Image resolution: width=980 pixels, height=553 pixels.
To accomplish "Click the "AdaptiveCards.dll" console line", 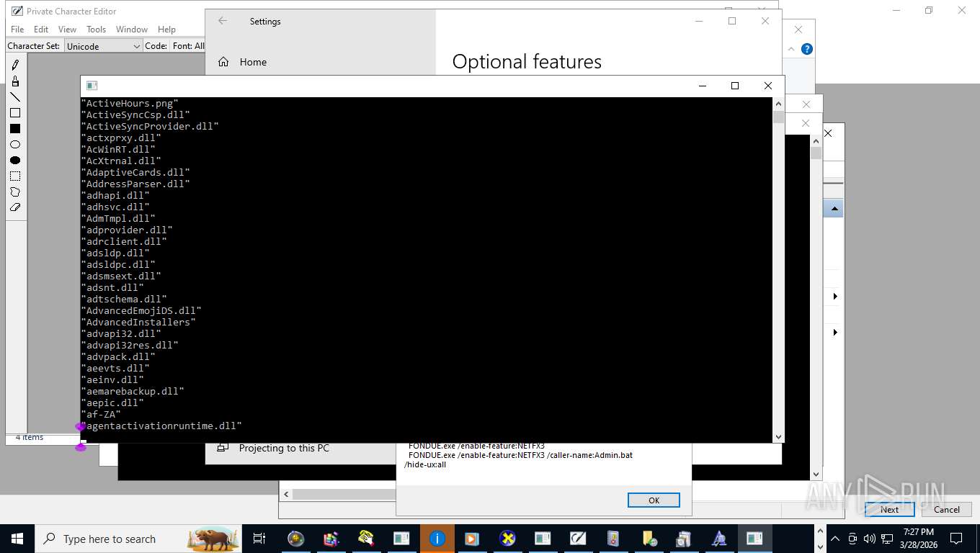I will pos(135,173).
